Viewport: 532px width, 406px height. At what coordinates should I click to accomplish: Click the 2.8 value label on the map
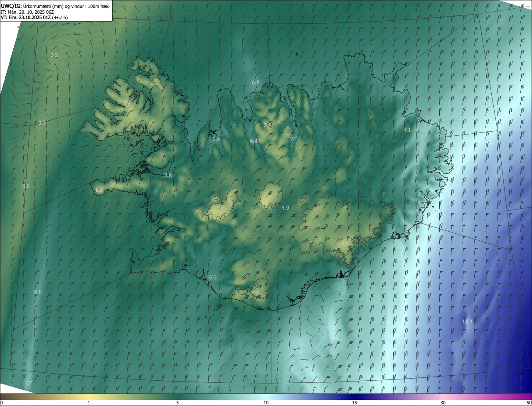[x=255, y=293]
